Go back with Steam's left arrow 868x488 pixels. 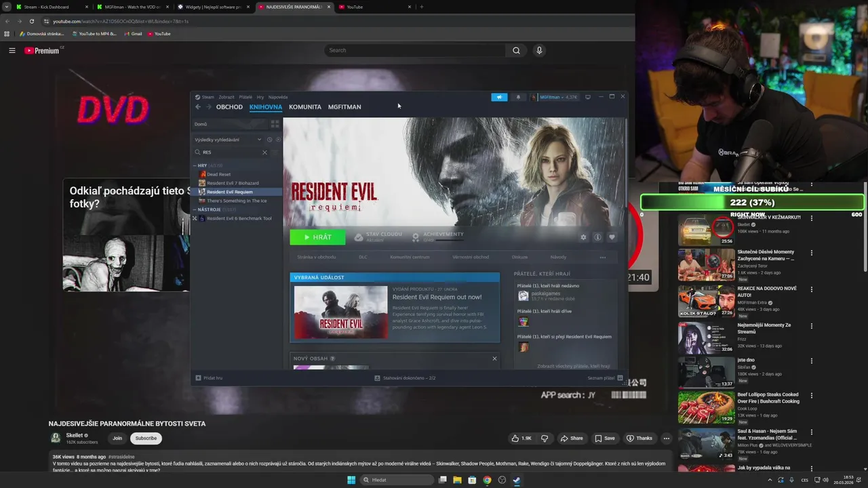tap(198, 107)
